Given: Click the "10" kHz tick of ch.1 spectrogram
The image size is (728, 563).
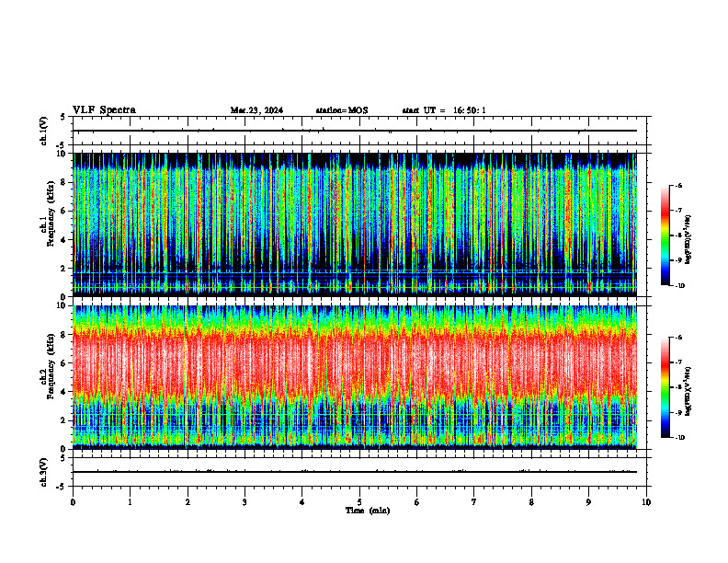Looking at the screenshot, I should coord(62,154).
